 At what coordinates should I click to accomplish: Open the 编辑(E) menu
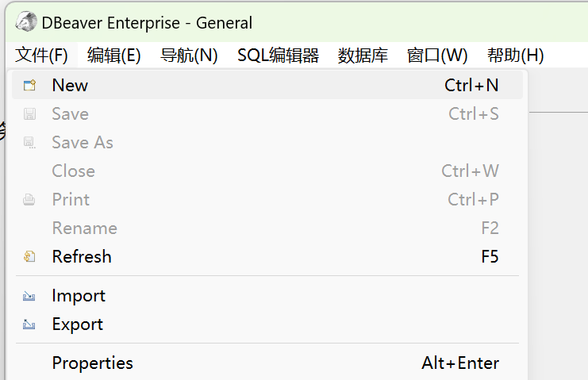point(114,55)
